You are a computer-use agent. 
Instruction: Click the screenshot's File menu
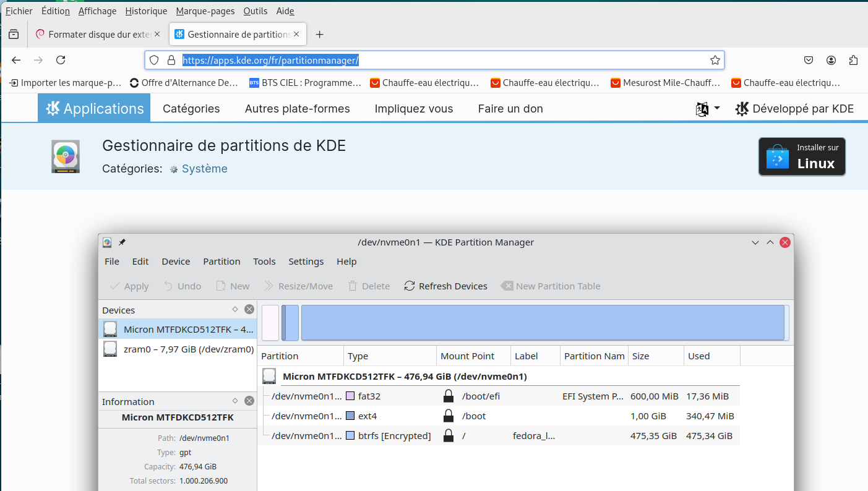112,262
